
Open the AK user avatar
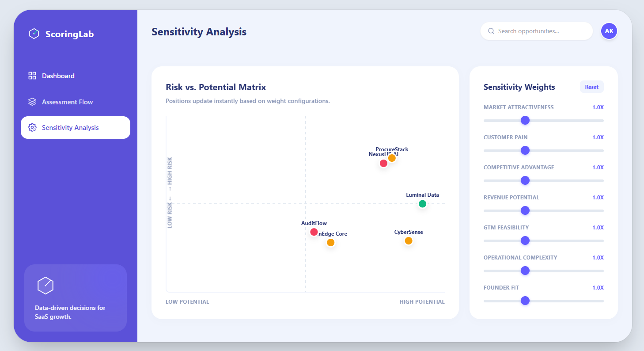609,31
